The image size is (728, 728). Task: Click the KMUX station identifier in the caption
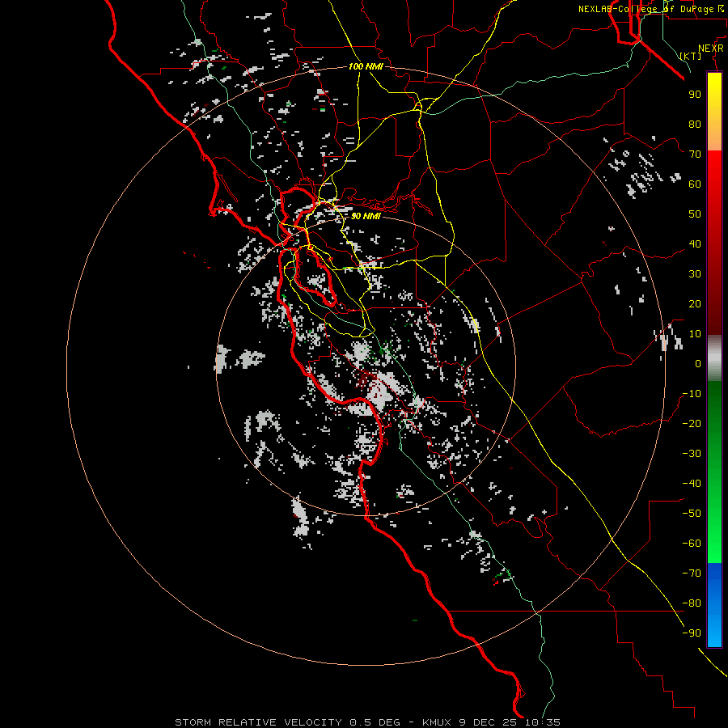pyautogui.click(x=437, y=722)
